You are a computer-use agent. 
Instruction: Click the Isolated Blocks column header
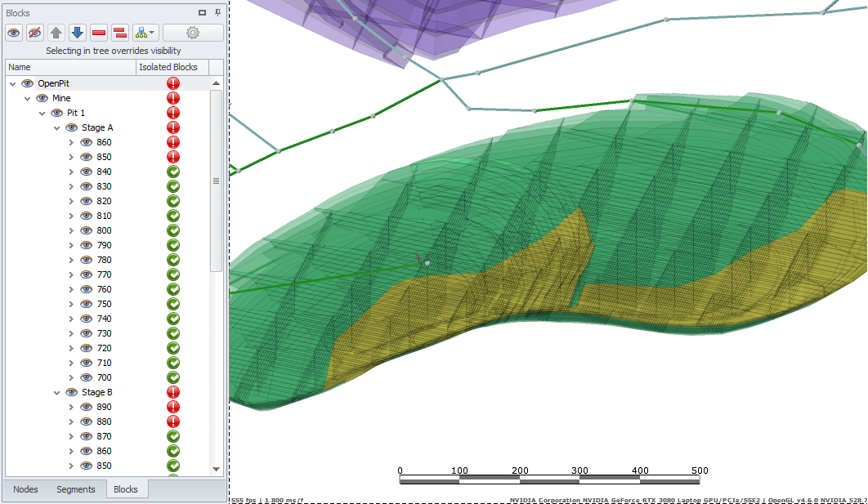click(x=168, y=67)
